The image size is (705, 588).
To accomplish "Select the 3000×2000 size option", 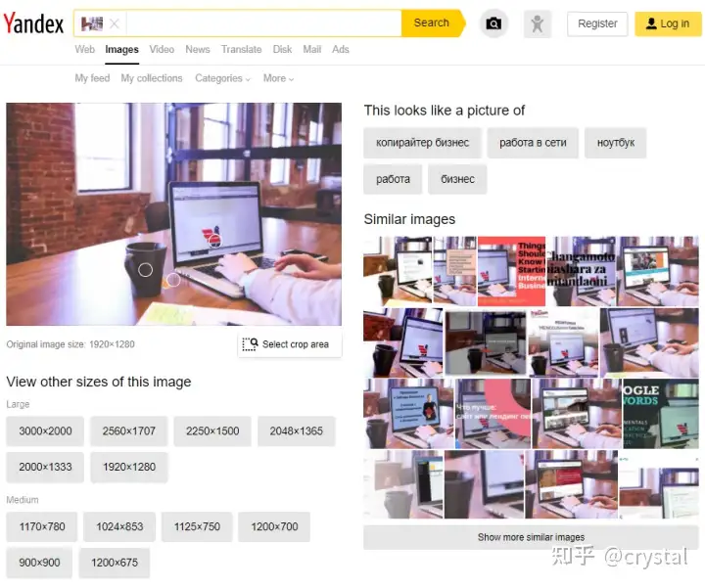I will coord(45,430).
